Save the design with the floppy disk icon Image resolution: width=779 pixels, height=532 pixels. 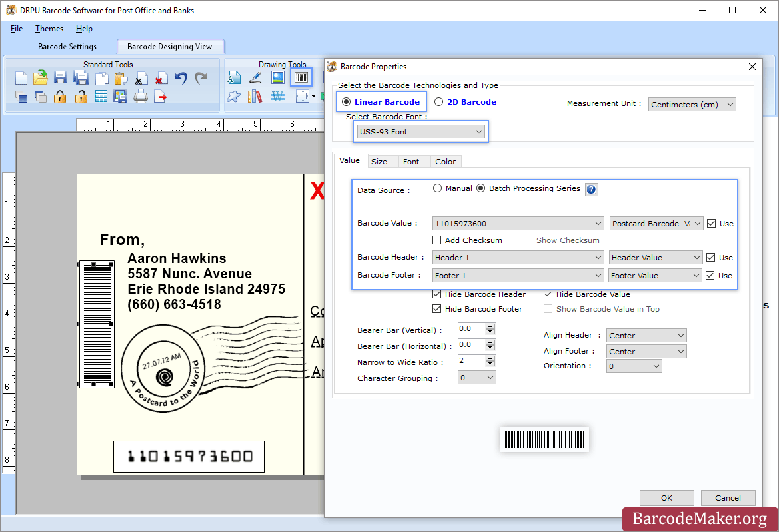(61, 78)
